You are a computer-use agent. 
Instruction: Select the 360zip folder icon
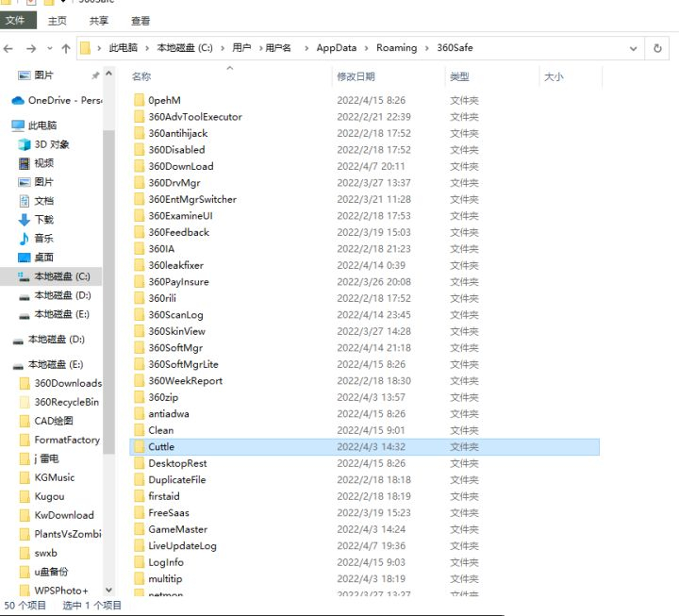coord(139,397)
